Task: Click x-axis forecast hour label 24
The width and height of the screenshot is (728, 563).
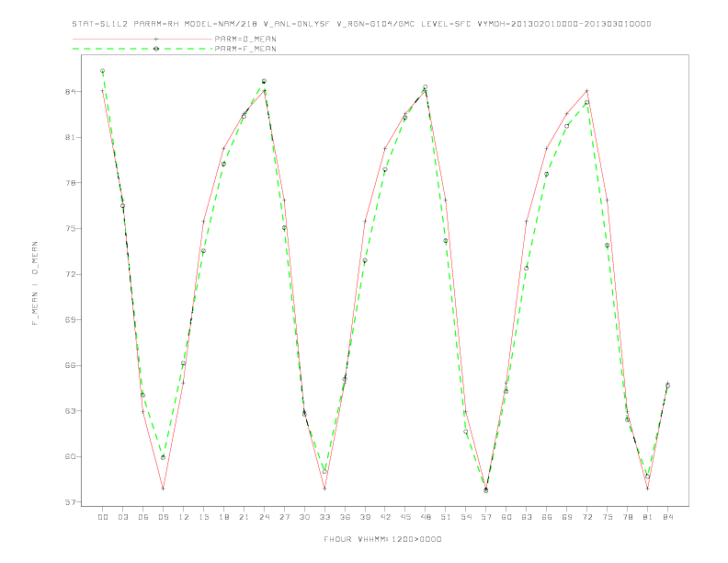Action: pos(264,517)
